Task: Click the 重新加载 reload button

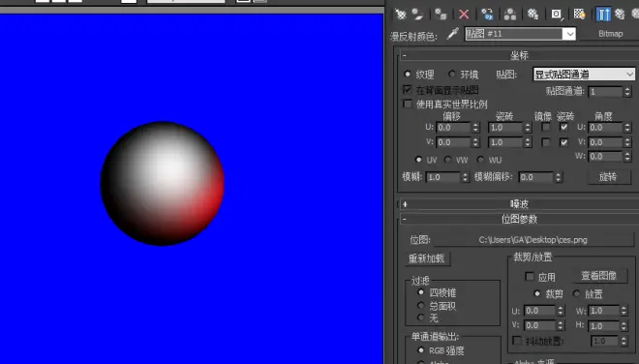Action: (427, 258)
